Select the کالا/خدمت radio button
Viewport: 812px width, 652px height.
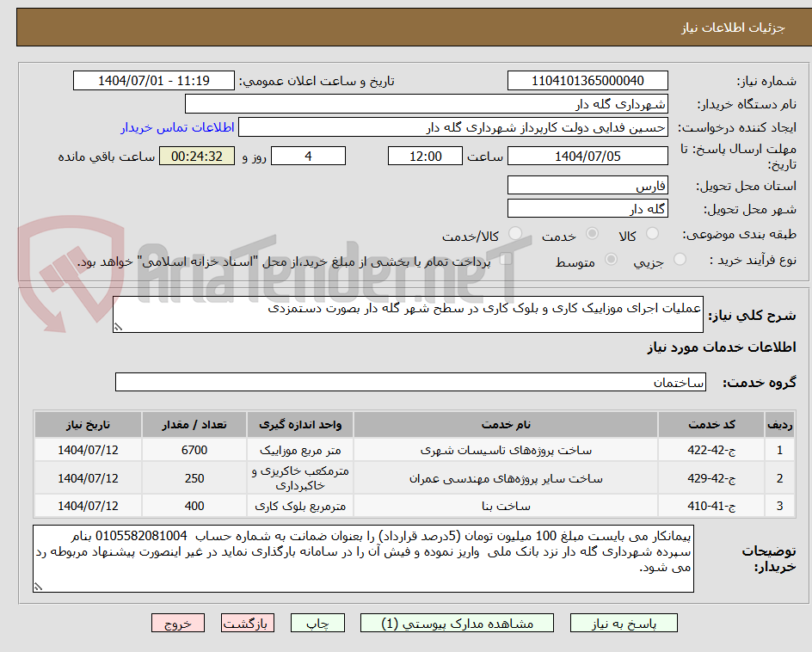click(x=515, y=234)
